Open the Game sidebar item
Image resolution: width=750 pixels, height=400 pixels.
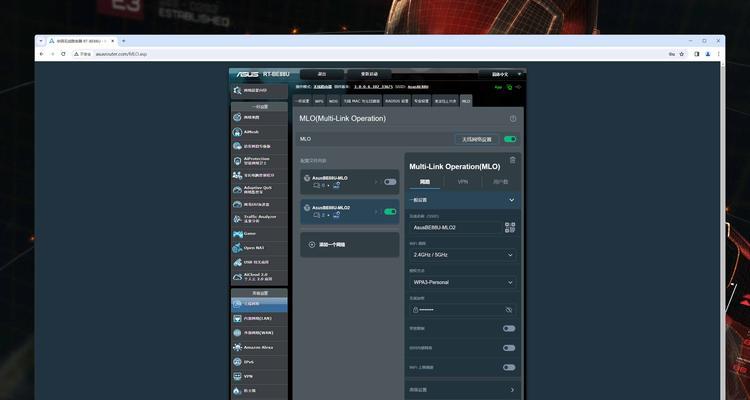[259, 233]
